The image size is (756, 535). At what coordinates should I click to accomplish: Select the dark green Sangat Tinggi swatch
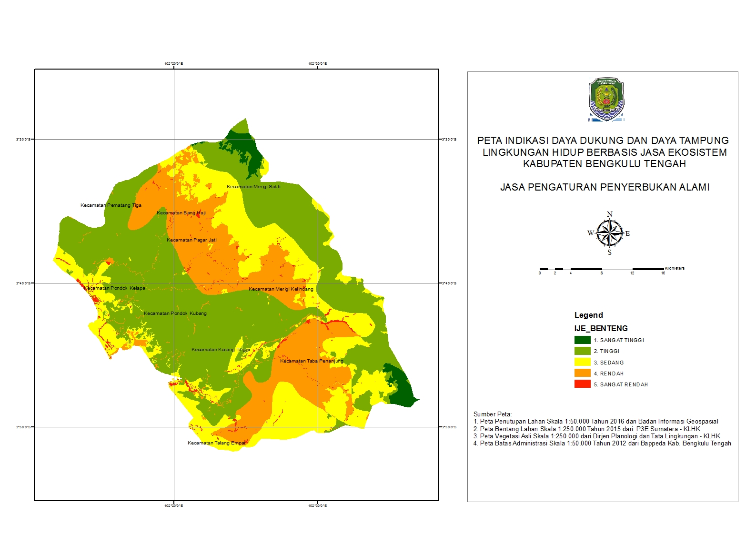pyautogui.click(x=582, y=340)
